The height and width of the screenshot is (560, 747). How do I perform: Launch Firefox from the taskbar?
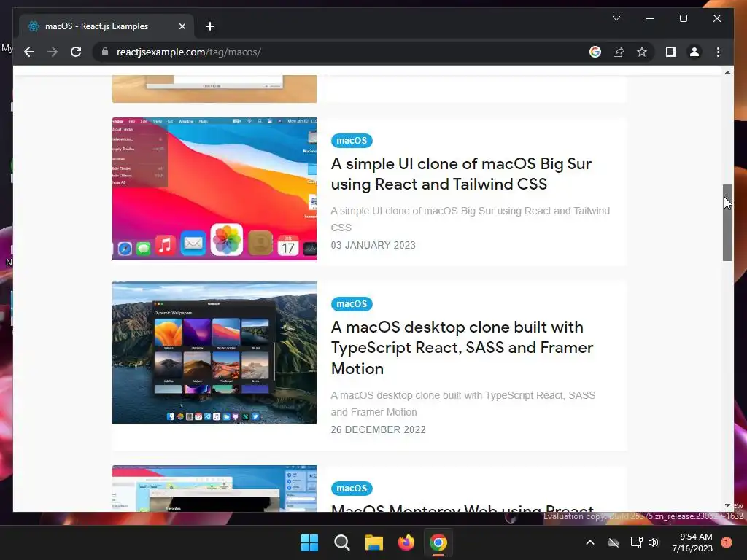tap(406, 542)
